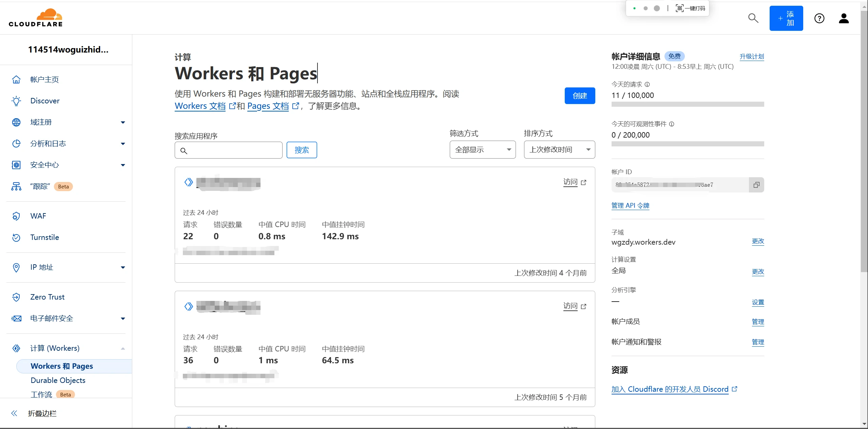
Task: Click the 搜索 button
Action: [302, 150]
